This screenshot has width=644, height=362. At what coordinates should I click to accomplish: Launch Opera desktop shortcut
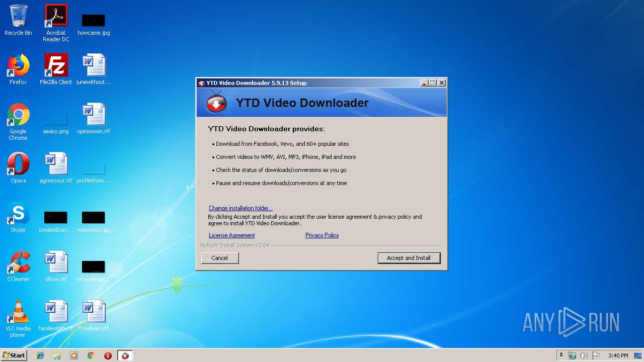(18, 168)
